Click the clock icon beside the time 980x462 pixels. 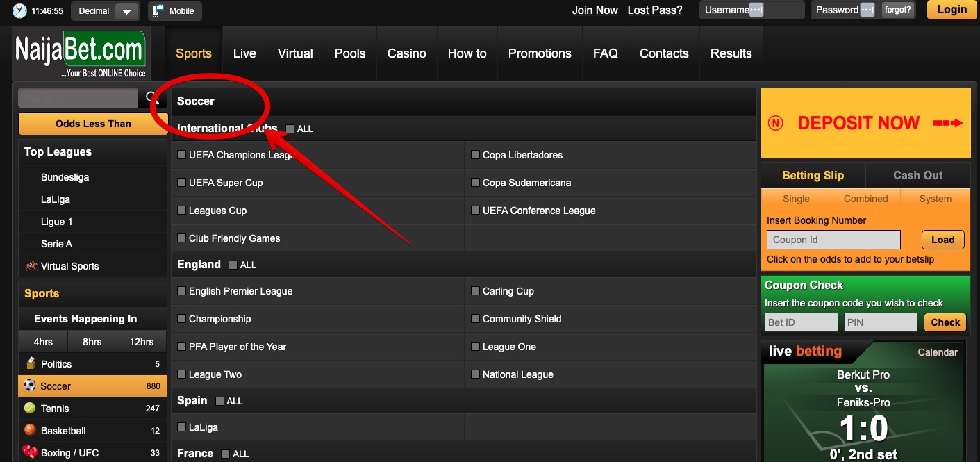click(19, 10)
